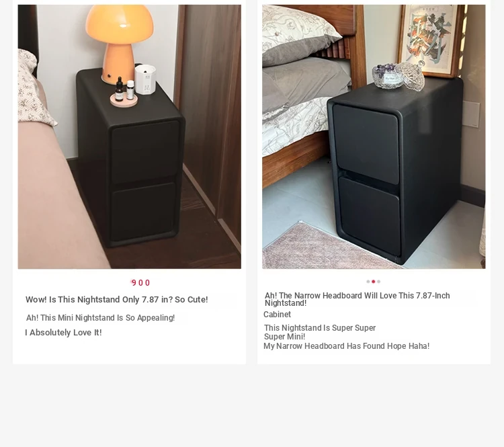
Task: Click 'My Narrow Headboard Has Found Hope Haha!' text
Action: coord(346,346)
